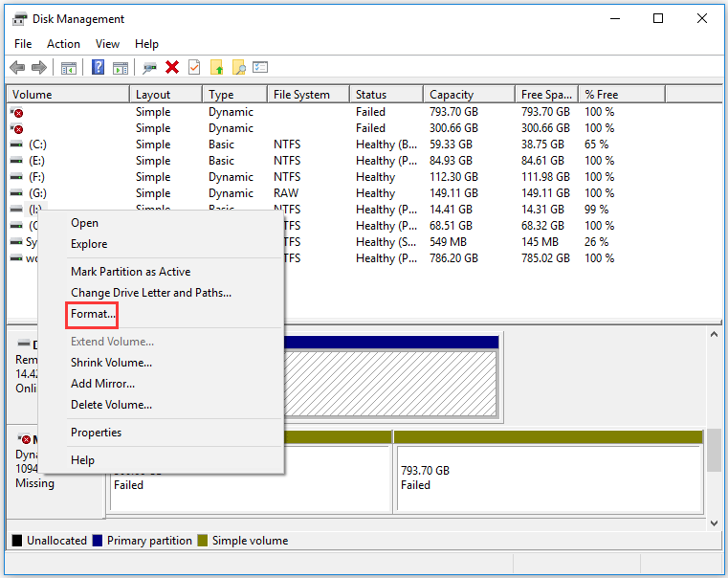Click the scroll up arrow in disk pane
The height and width of the screenshot is (578, 728).
coord(714,334)
